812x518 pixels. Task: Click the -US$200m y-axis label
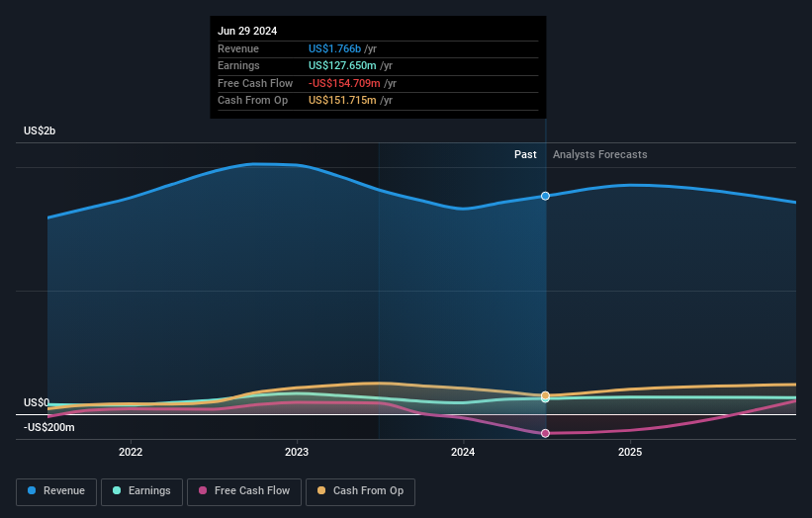pyautogui.click(x=49, y=427)
